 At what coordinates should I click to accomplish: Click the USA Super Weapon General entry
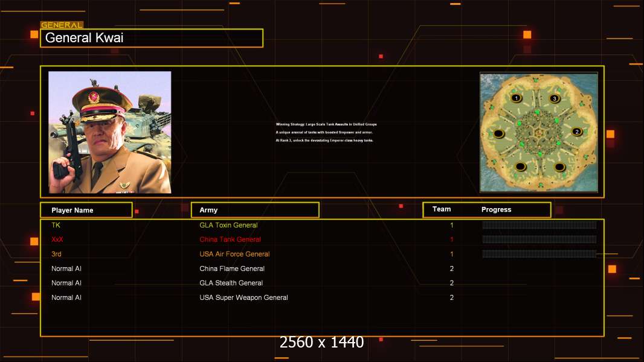point(243,297)
